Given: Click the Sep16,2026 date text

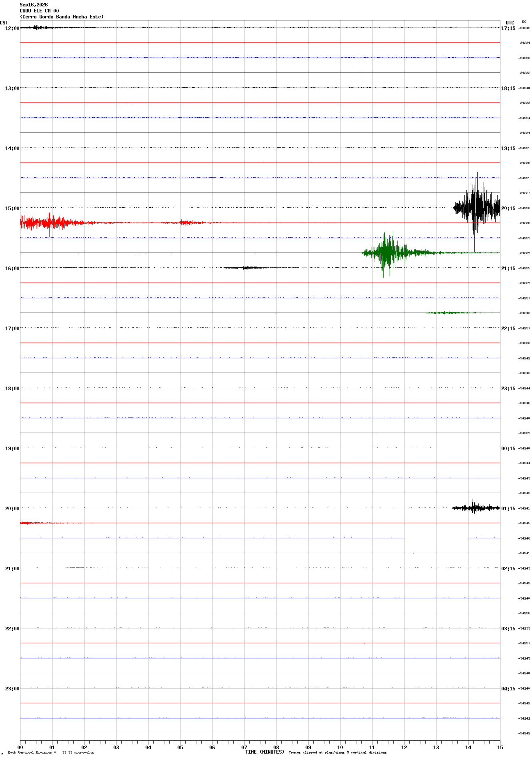Looking at the screenshot, I should [x=34, y=5].
